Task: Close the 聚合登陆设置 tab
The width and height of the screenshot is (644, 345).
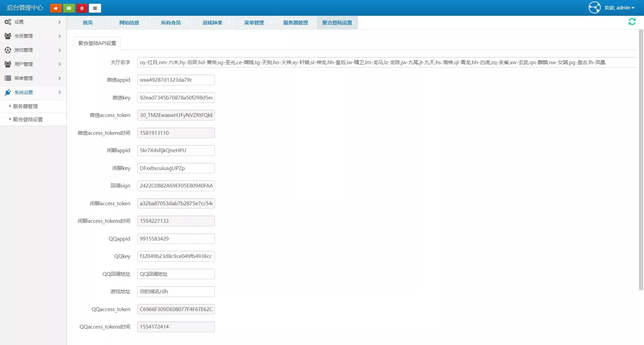Action: click(x=354, y=23)
